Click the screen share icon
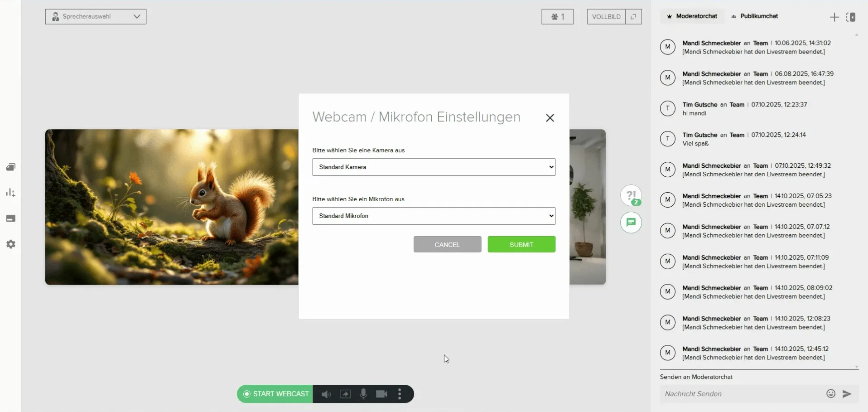868x412 pixels. 345,394
